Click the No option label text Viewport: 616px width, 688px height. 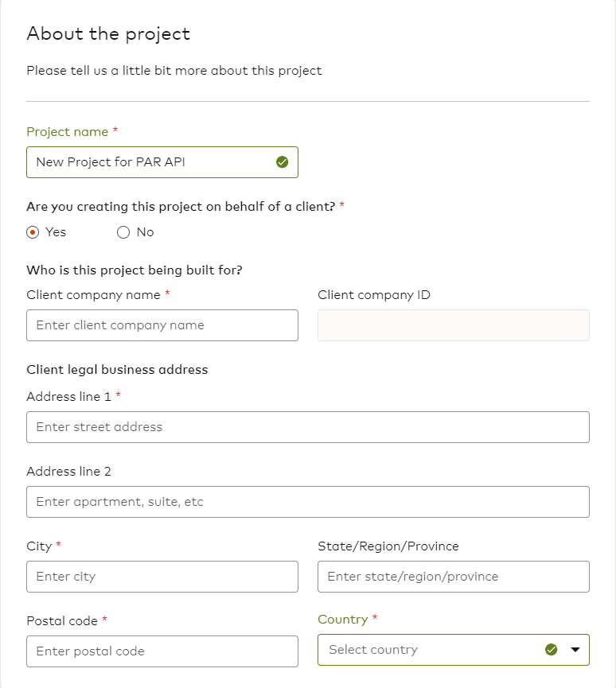point(146,232)
